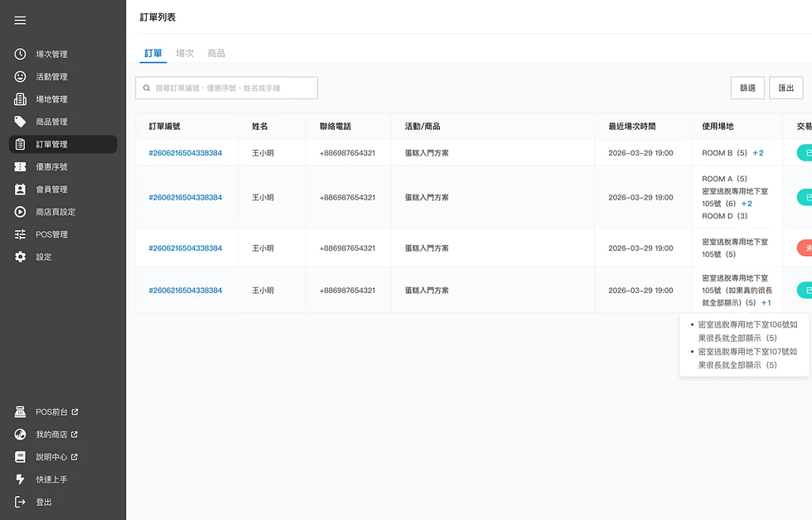Click the gear icon for 設定
The width and height of the screenshot is (812, 520).
coord(20,257)
